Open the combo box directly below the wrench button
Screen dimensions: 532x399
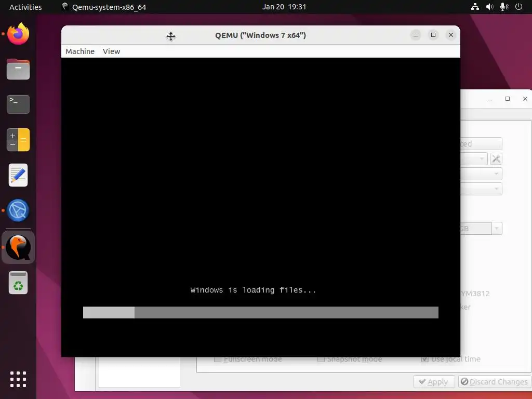pyautogui.click(x=481, y=174)
